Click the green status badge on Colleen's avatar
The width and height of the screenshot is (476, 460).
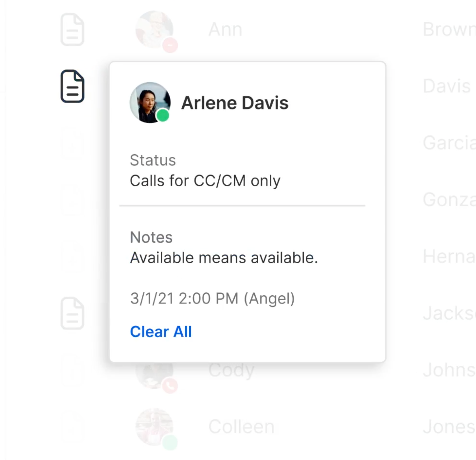pyautogui.click(x=170, y=442)
